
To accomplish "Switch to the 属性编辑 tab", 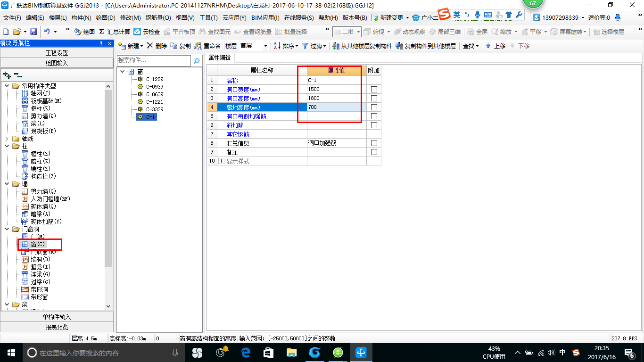I will [220, 58].
